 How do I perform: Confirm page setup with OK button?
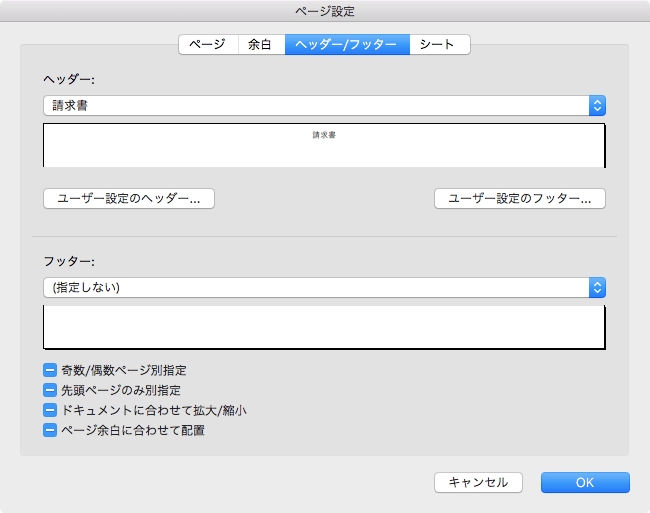click(x=585, y=482)
